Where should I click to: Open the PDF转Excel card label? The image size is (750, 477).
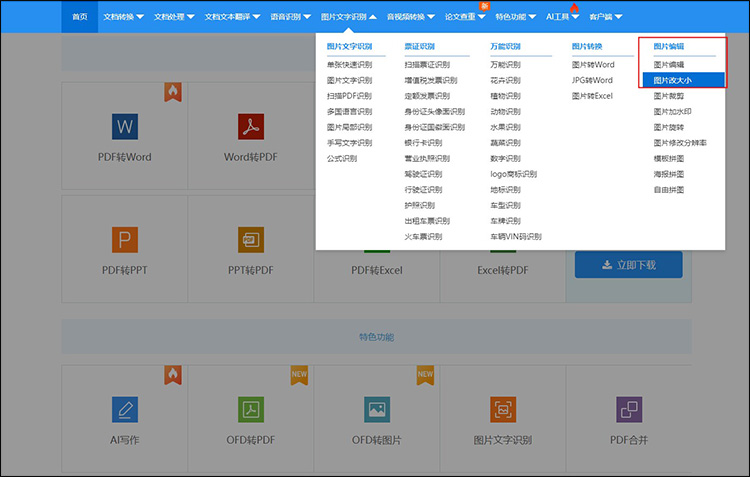coord(377,270)
